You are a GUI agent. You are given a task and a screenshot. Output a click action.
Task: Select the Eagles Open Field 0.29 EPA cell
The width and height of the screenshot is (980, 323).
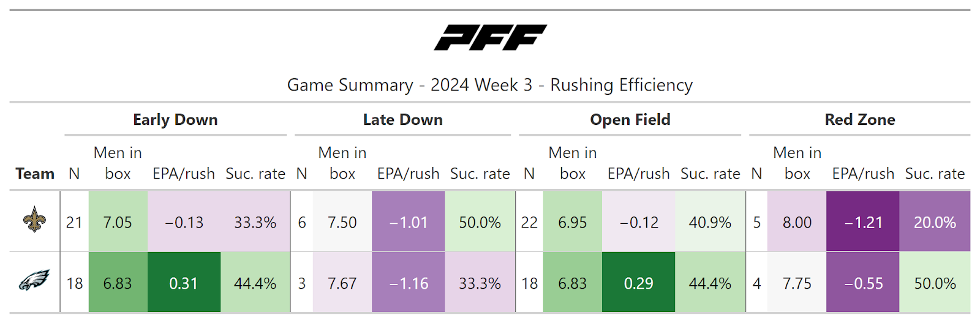638,283
